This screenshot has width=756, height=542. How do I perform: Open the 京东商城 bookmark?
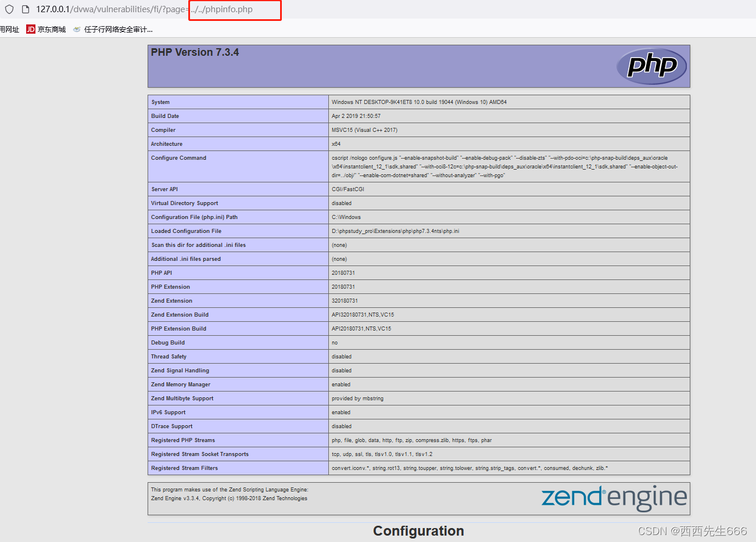click(46, 29)
